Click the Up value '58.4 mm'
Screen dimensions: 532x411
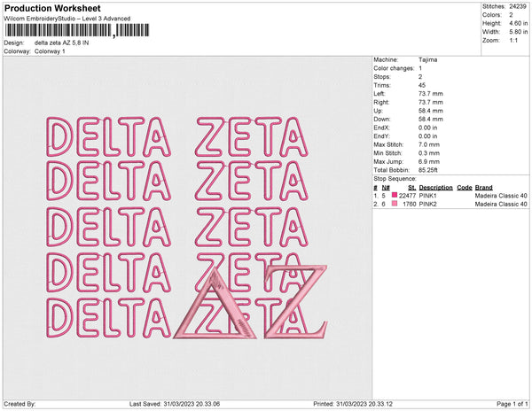pos(431,111)
